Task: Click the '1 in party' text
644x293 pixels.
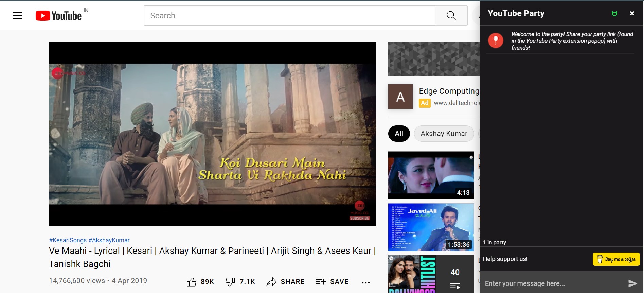Action: pyautogui.click(x=495, y=242)
